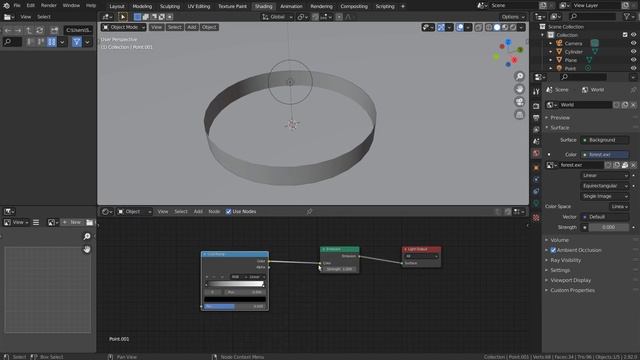Create new directory in file browser
The height and width of the screenshot is (360, 640).
coord(54,30)
